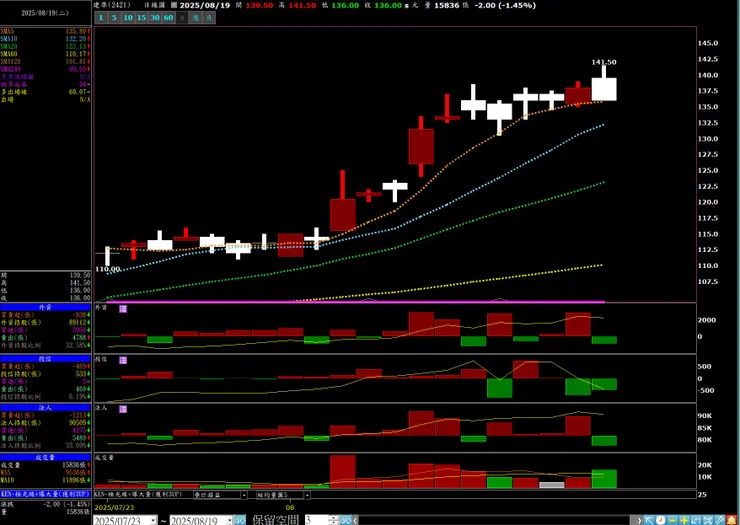Click the SMA60 indicator row
Viewport: 740px width, 525px height.
(x=45, y=54)
